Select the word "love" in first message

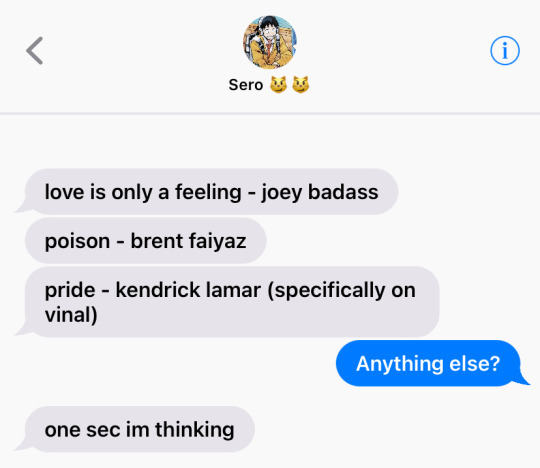(x=64, y=192)
